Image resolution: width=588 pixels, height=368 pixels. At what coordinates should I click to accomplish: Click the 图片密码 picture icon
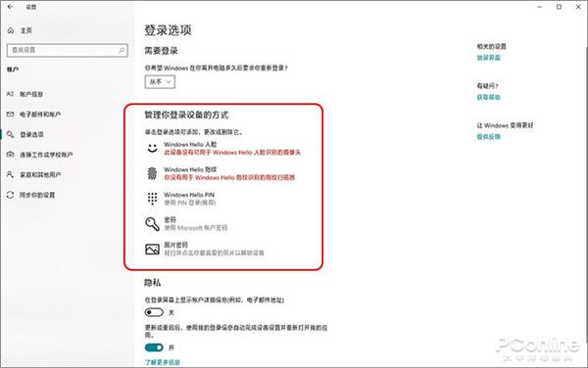coord(152,249)
